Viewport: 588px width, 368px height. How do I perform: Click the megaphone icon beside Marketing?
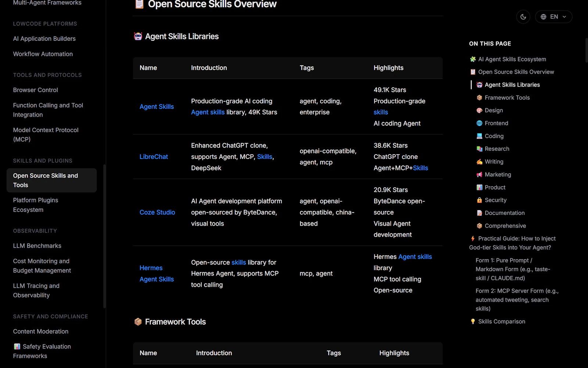[x=479, y=175]
